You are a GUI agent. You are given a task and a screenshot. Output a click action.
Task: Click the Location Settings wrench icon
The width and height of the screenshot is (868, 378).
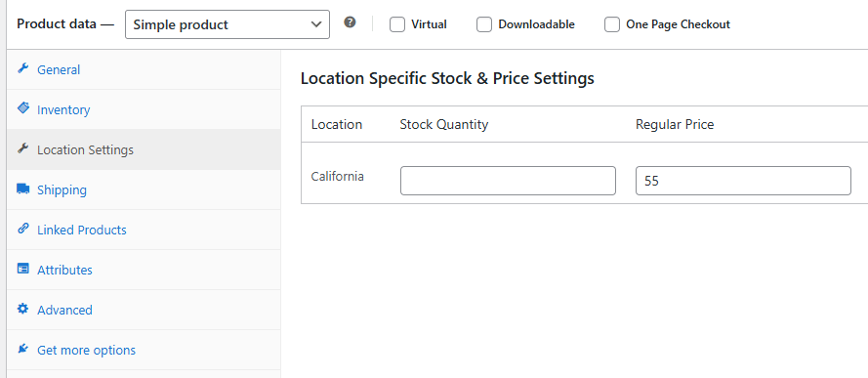coord(22,148)
